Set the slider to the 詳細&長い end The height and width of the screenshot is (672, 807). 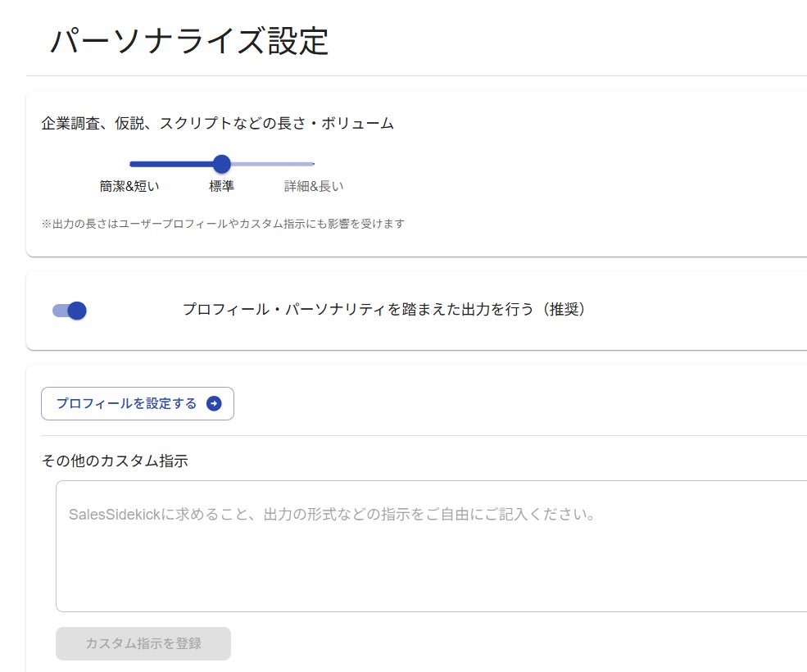[x=313, y=164]
